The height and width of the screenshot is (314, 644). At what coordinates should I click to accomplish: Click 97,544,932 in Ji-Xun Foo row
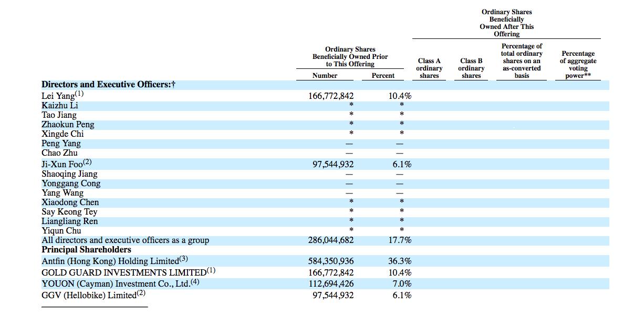[x=333, y=164]
